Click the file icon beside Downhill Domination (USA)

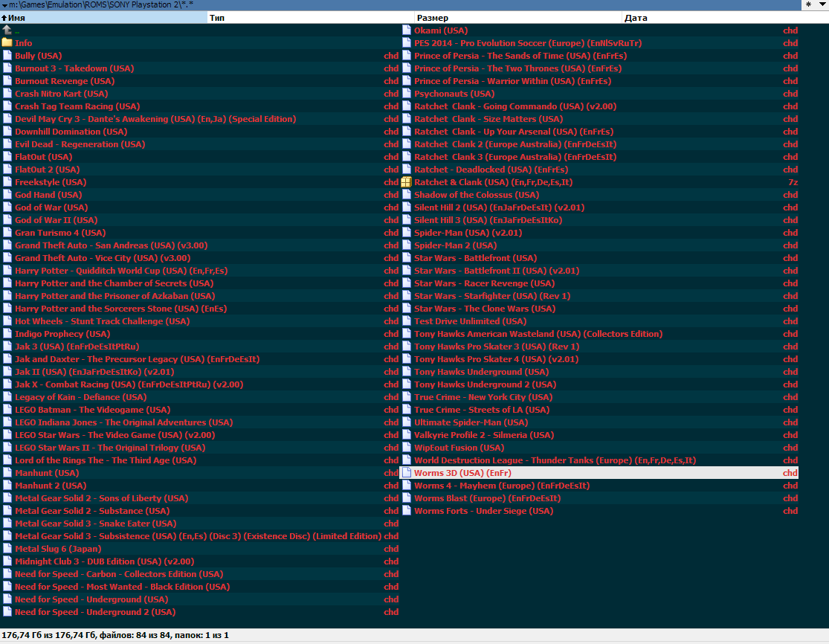pos(7,132)
